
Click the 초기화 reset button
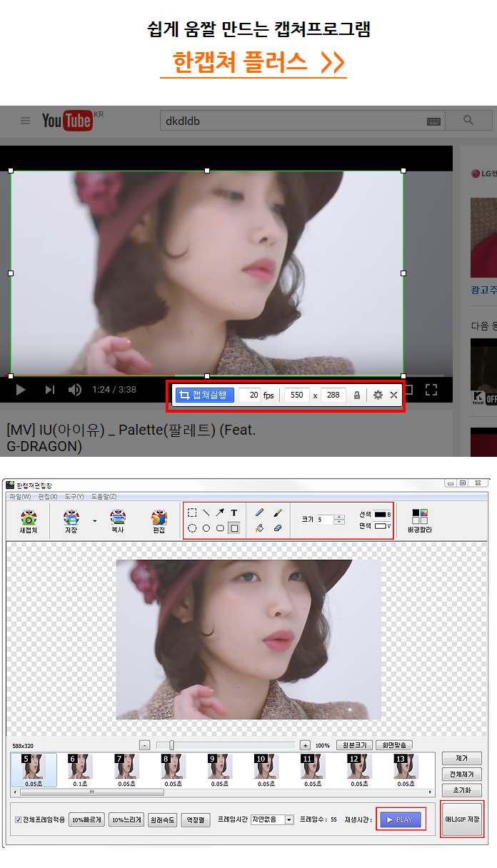click(461, 791)
